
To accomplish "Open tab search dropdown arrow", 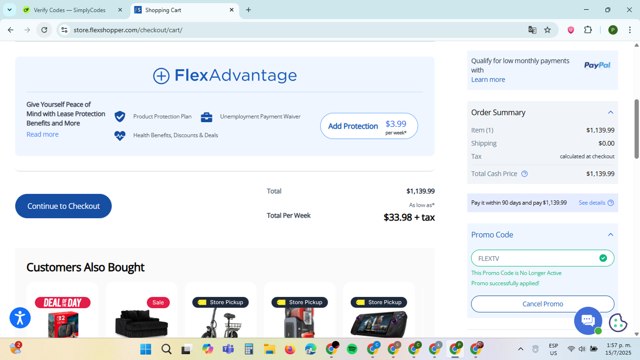I will pos(9,10).
